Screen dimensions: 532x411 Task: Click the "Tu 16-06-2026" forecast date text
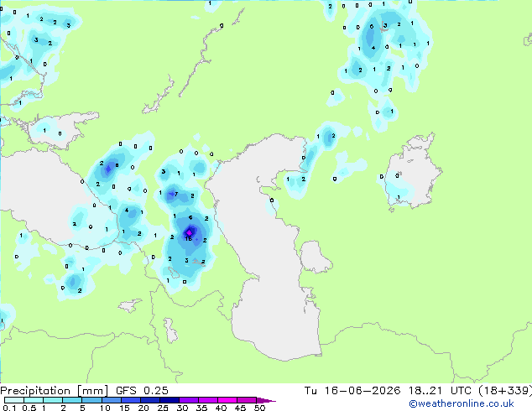pos(352,391)
